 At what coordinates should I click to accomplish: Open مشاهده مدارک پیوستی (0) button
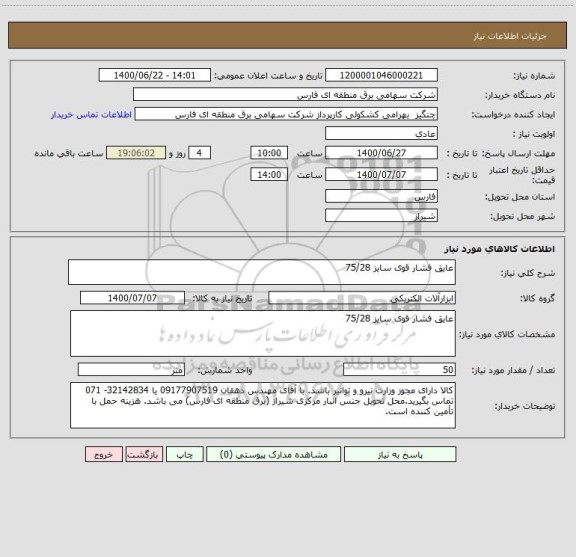pyautogui.click(x=273, y=454)
